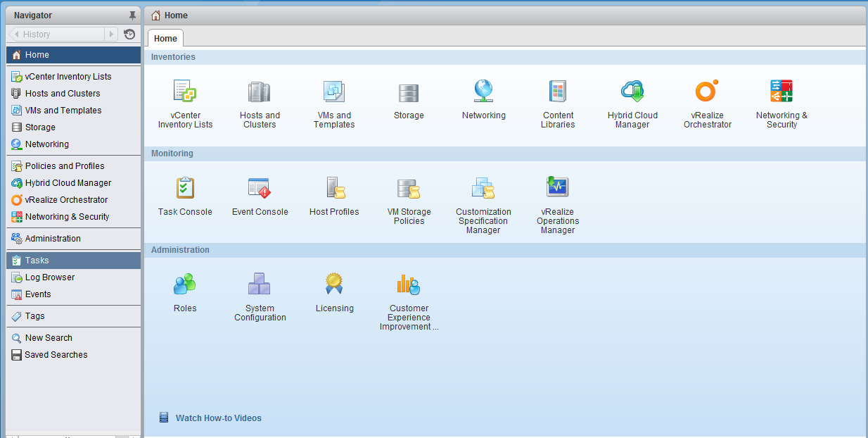Open Events in the Navigator
868x438 pixels.
tap(74, 294)
